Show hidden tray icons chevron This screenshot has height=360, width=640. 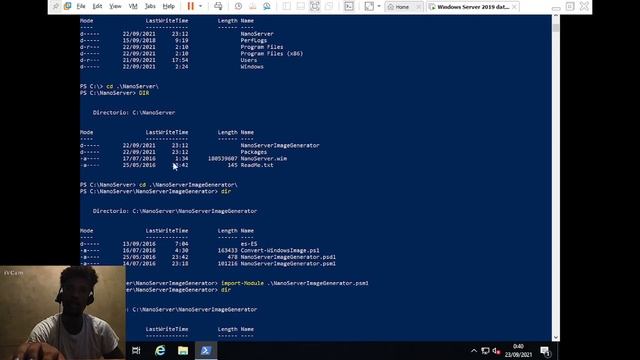pyautogui.click(x=473, y=351)
